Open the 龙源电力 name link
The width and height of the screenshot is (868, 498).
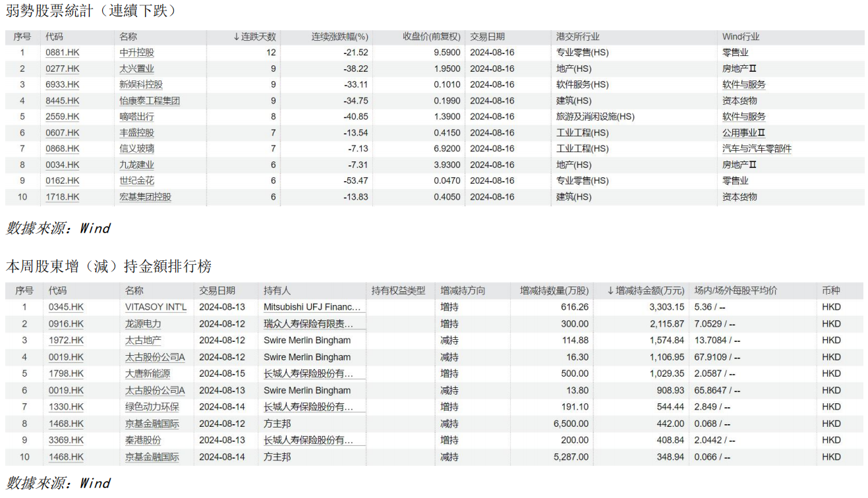143,324
